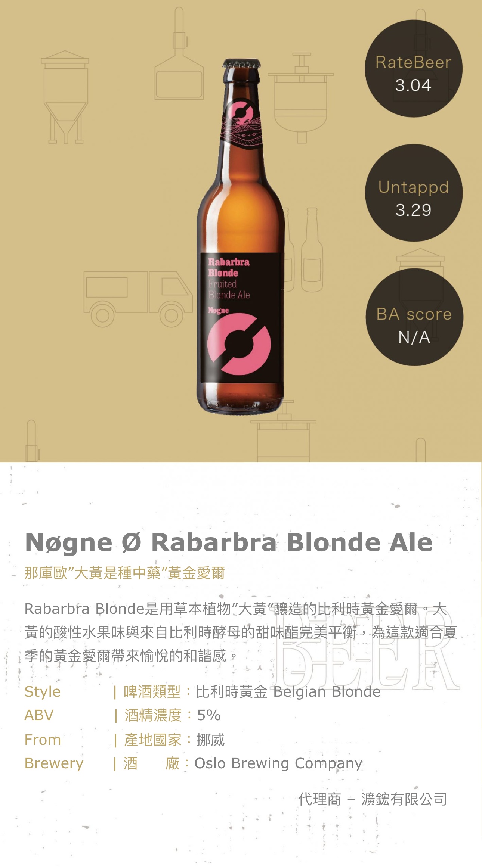Click the pink Nøgne Ø logo on bottle label
Viewport: 482px width, 868px height.
239,344
